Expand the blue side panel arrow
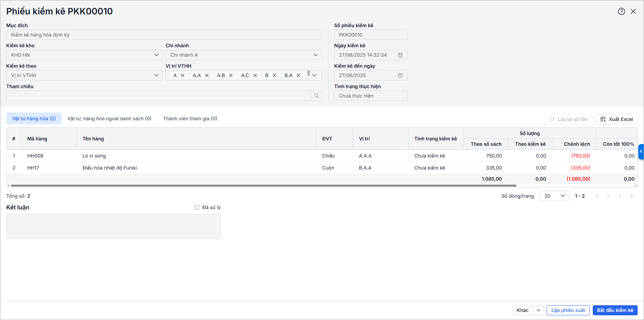This screenshot has height=320, width=644. tap(641, 151)
